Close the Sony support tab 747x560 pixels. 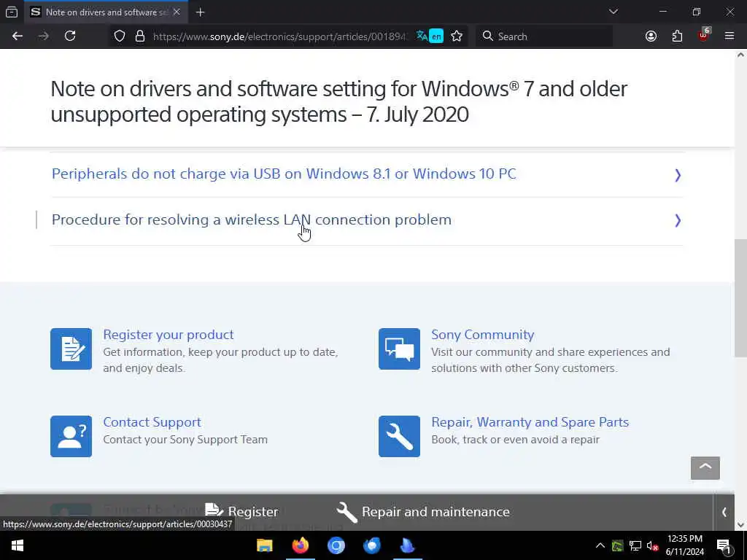177,12
